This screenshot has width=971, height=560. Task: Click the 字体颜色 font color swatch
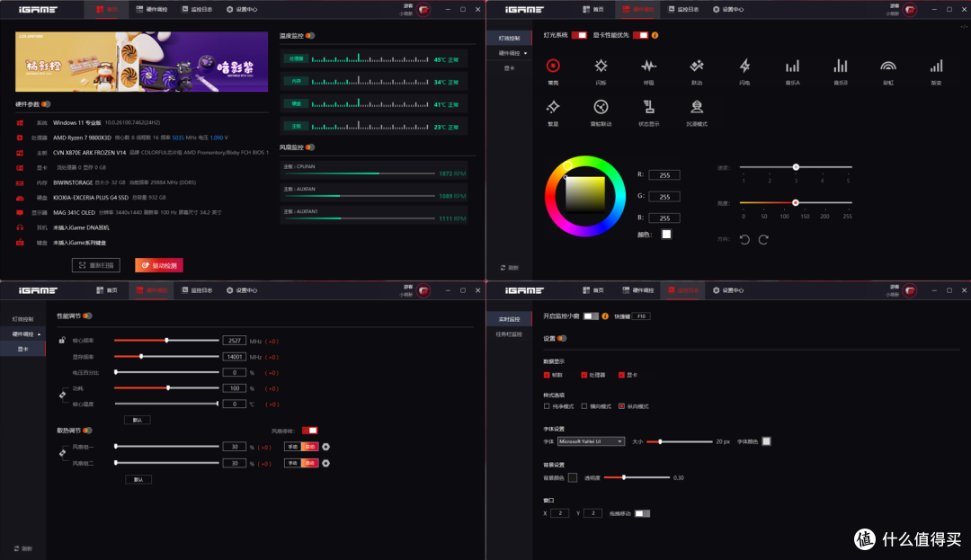point(767,441)
